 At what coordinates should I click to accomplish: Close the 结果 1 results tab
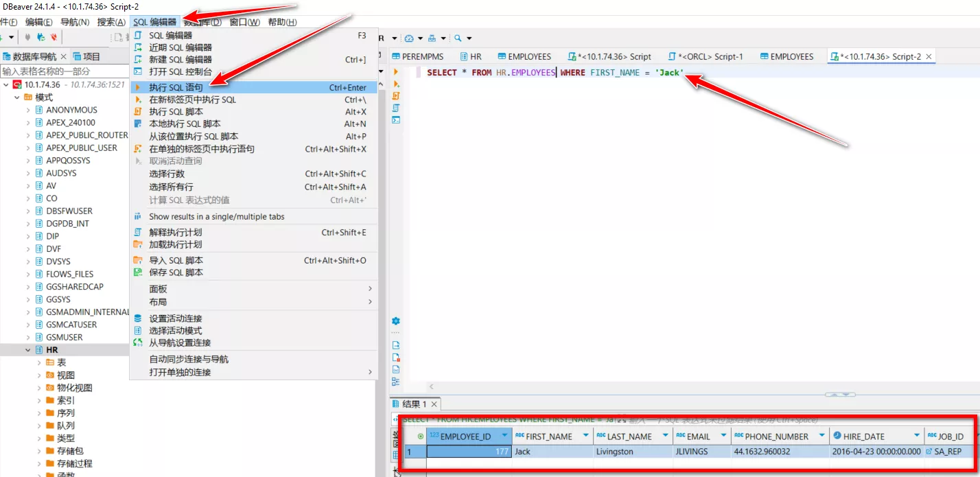[x=434, y=404]
